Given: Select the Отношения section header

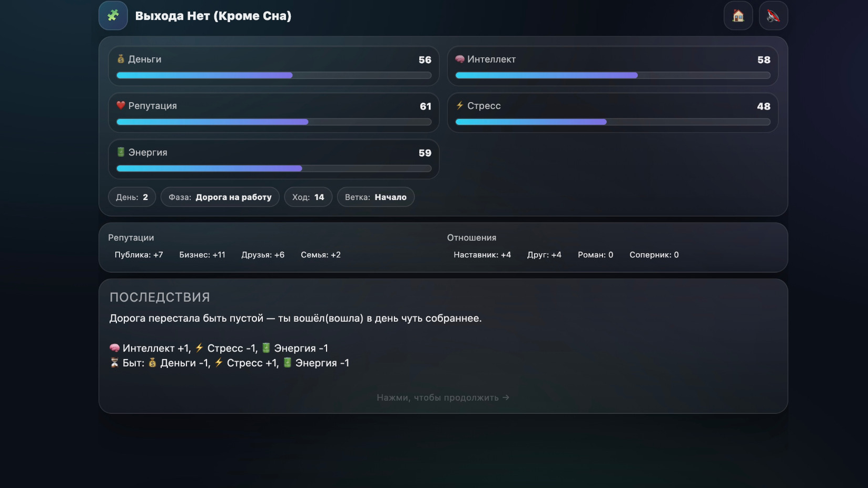Looking at the screenshot, I should click(x=471, y=237).
